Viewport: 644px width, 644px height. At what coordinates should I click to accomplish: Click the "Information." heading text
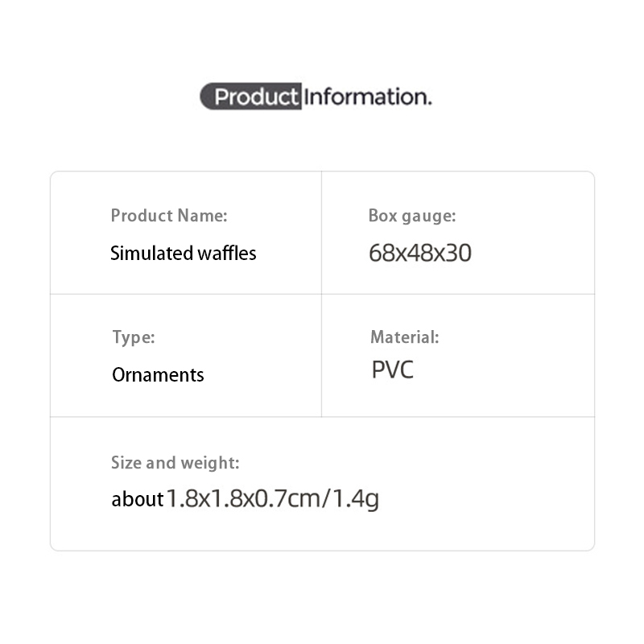[x=368, y=97]
